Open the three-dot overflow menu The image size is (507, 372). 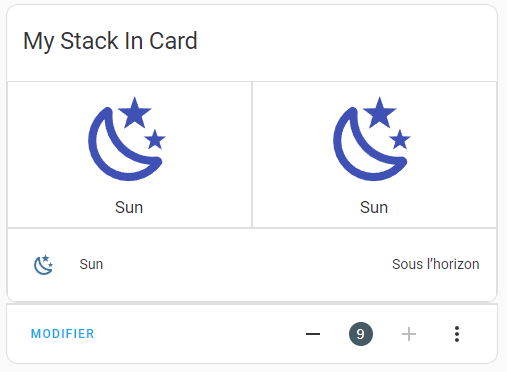[x=457, y=334]
